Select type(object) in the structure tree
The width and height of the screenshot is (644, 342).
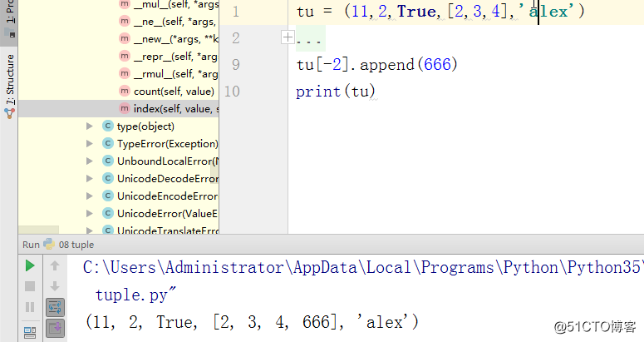[145, 126]
